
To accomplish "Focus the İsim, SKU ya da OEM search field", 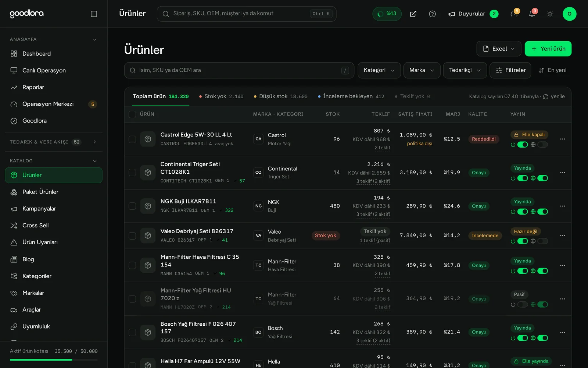I will point(239,70).
